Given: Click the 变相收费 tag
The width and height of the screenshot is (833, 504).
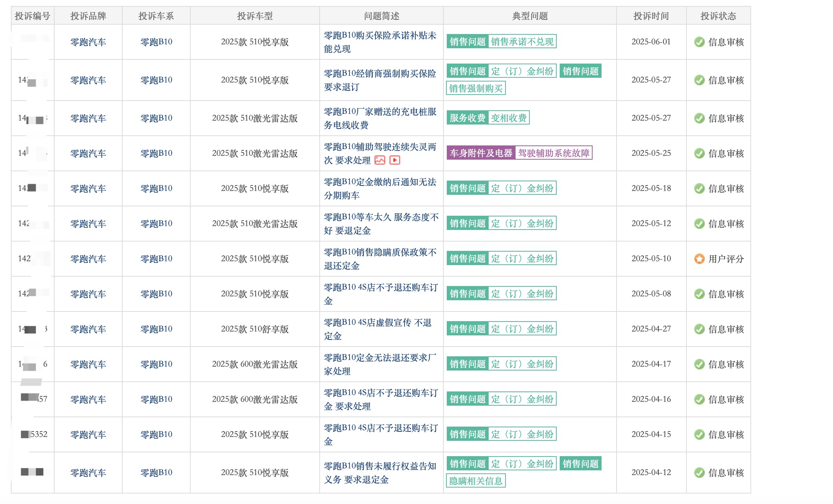Looking at the screenshot, I should pyautogui.click(x=508, y=118).
